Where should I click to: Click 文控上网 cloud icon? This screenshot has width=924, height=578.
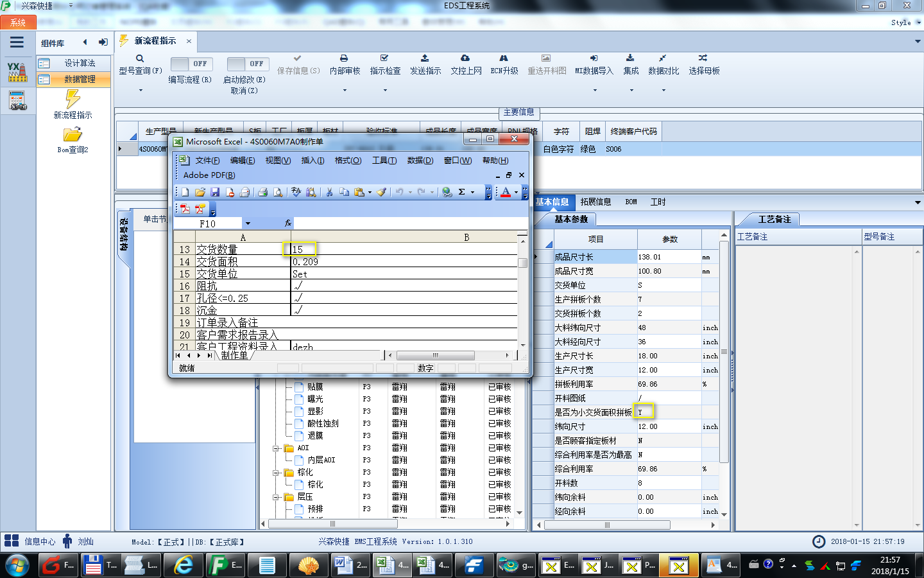(x=465, y=58)
